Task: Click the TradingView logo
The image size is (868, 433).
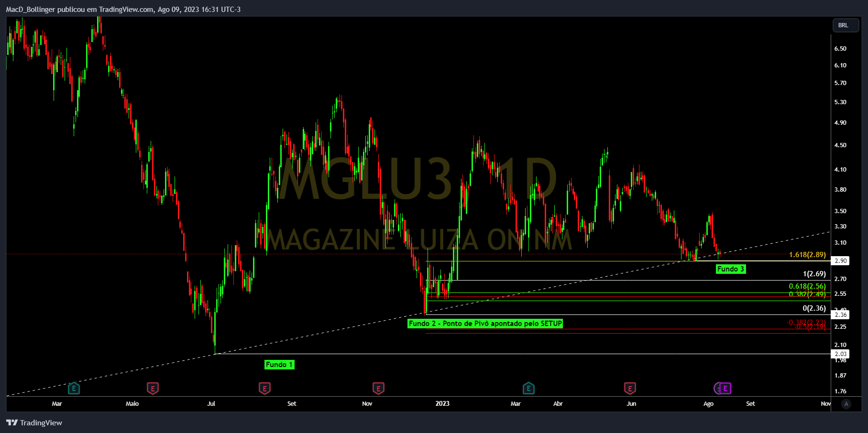Action: [x=34, y=422]
